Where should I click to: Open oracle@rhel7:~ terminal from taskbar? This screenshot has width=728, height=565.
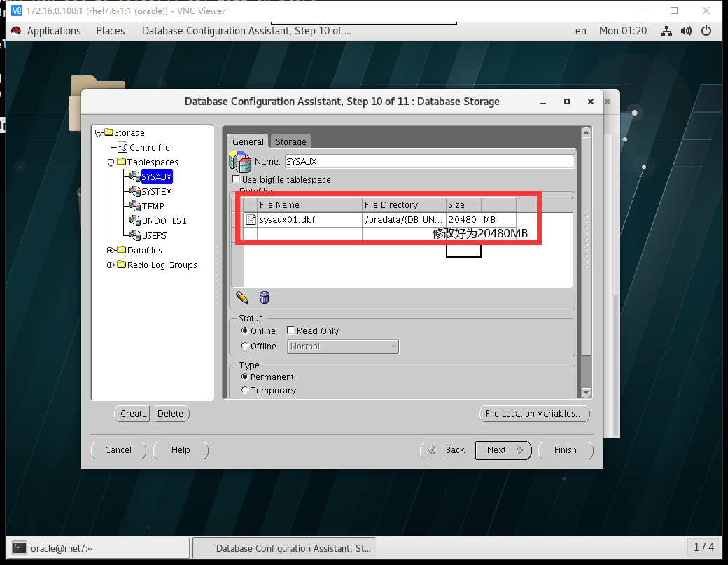click(98, 547)
